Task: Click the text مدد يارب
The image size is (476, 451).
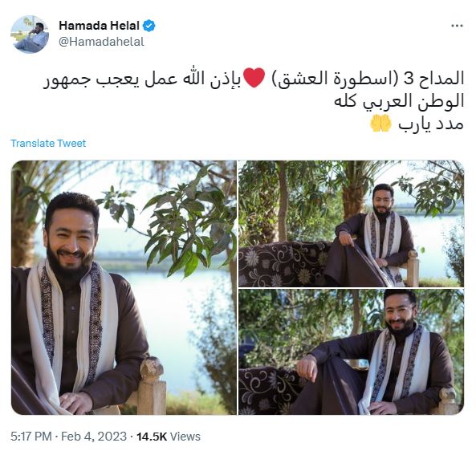Action: (431, 124)
